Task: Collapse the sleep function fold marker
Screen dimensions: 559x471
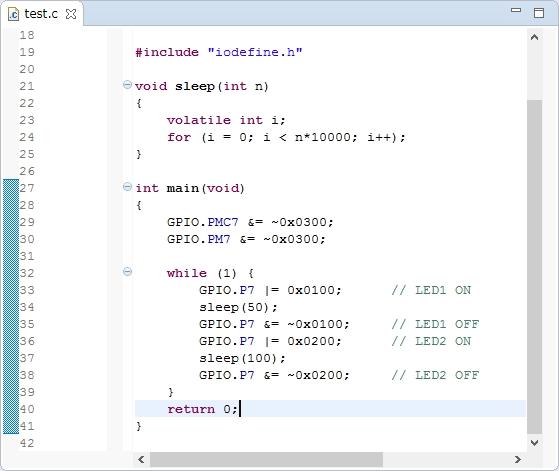Action: point(127,85)
